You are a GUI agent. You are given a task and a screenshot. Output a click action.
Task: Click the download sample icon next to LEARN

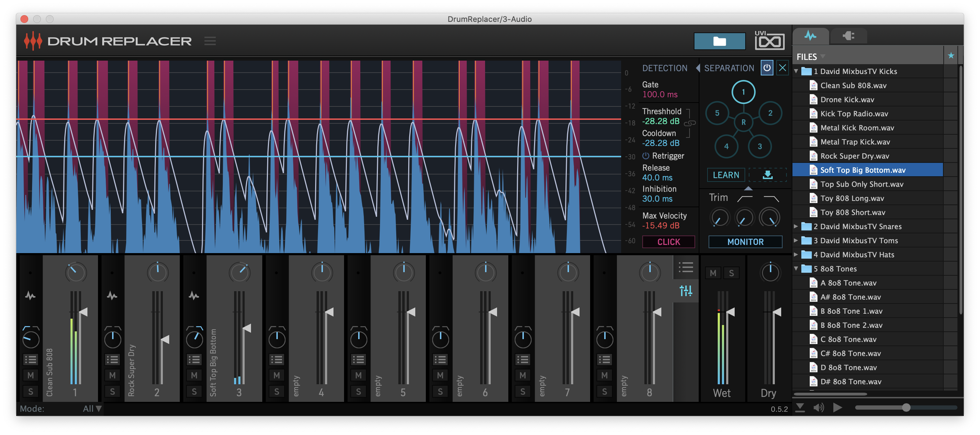coord(767,175)
